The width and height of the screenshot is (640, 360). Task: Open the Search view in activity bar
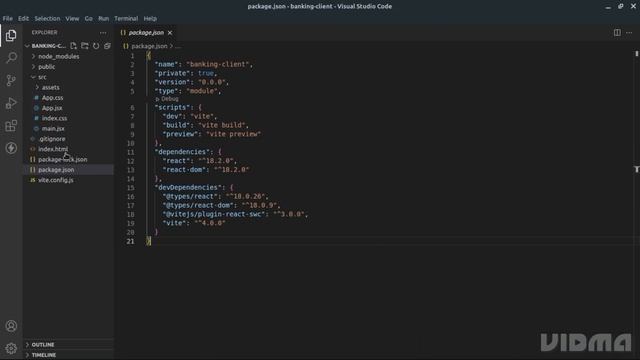11,58
